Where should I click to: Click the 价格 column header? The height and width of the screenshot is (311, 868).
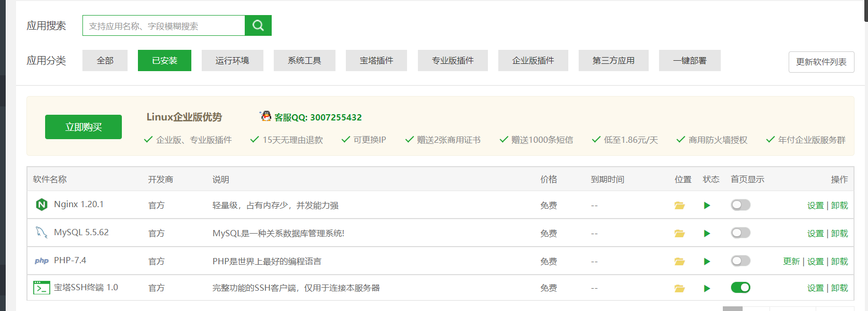549,179
